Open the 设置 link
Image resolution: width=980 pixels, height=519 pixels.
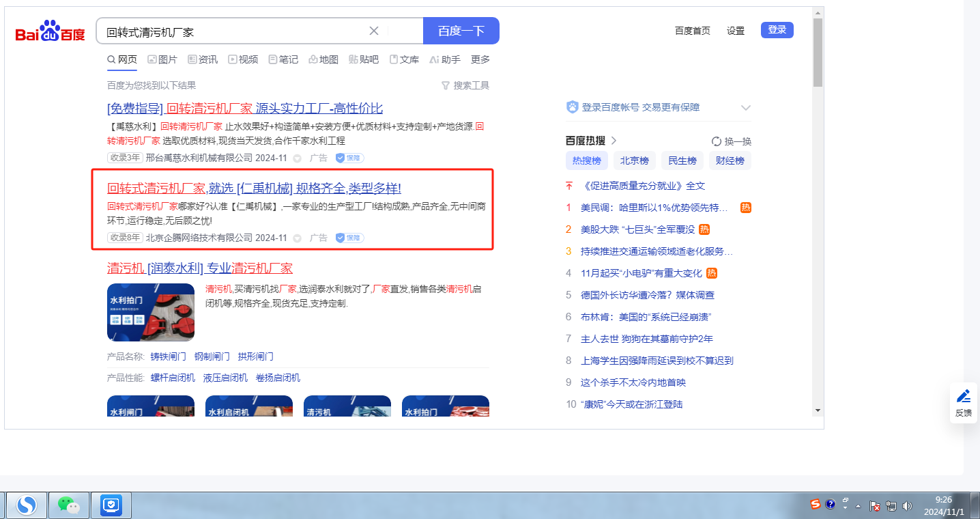click(736, 31)
